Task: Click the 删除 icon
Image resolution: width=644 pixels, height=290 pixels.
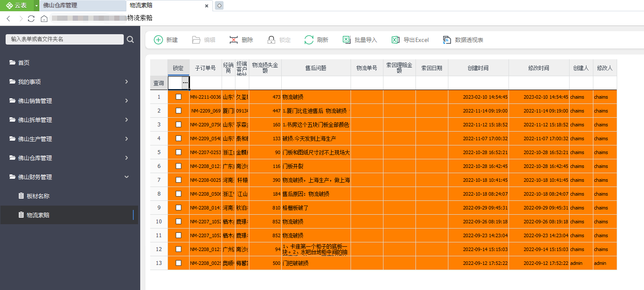Action: [234, 40]
